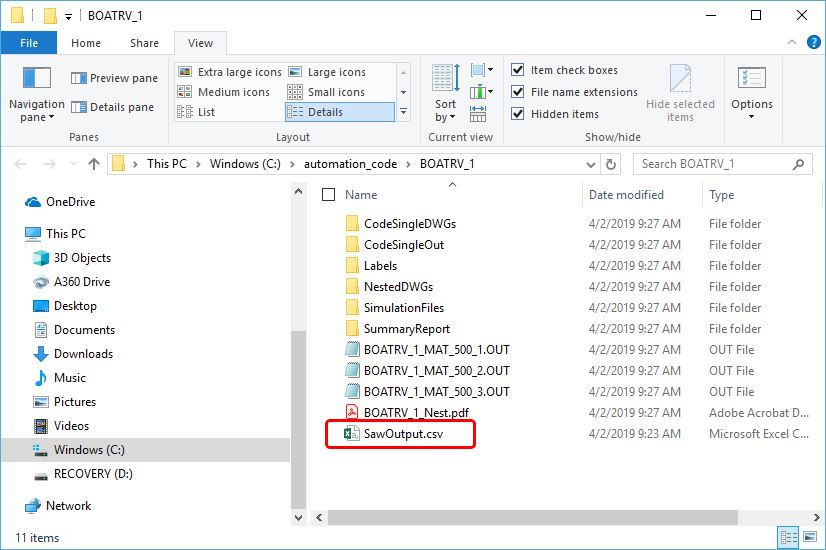Uncheck Item check boxes option
The width and height of the screenshot is (826, 550).
click(x=518, y=70)
